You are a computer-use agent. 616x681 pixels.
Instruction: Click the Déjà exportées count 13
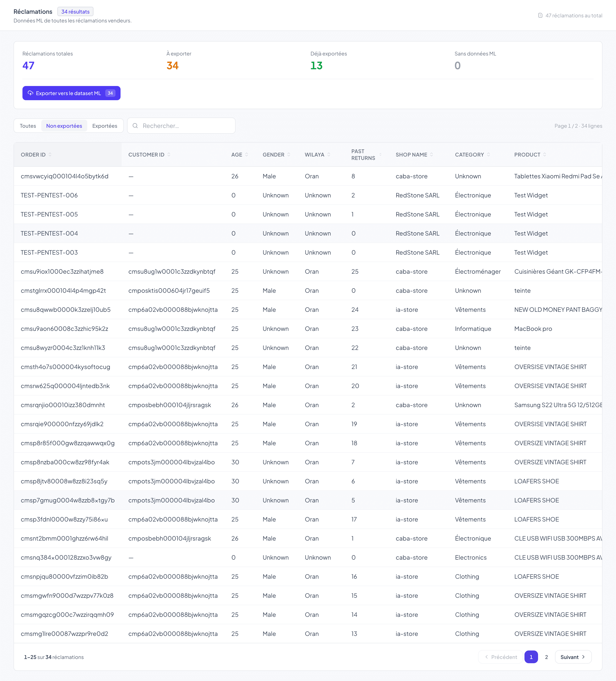pyautogui.click(x=316, y=65)
